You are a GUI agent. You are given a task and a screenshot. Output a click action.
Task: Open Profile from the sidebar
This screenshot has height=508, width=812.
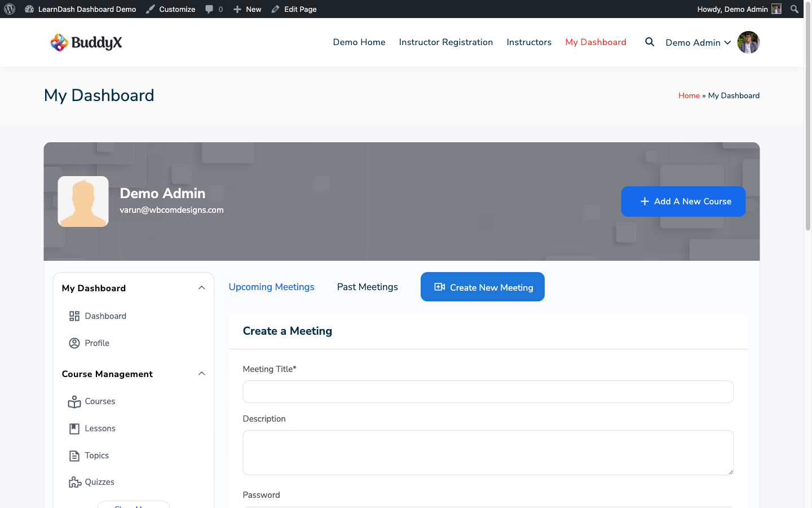74,343
